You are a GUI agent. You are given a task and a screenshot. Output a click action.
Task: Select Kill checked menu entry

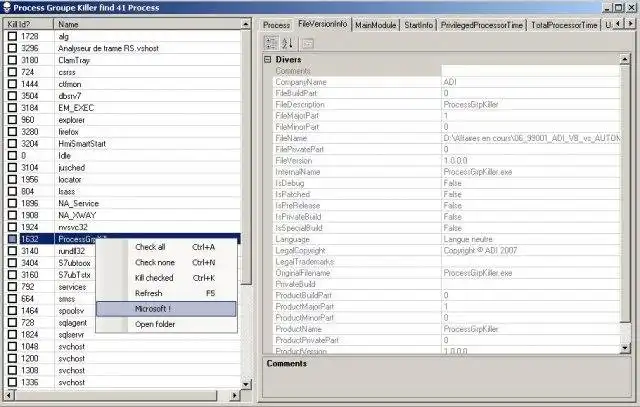(166, 278)
